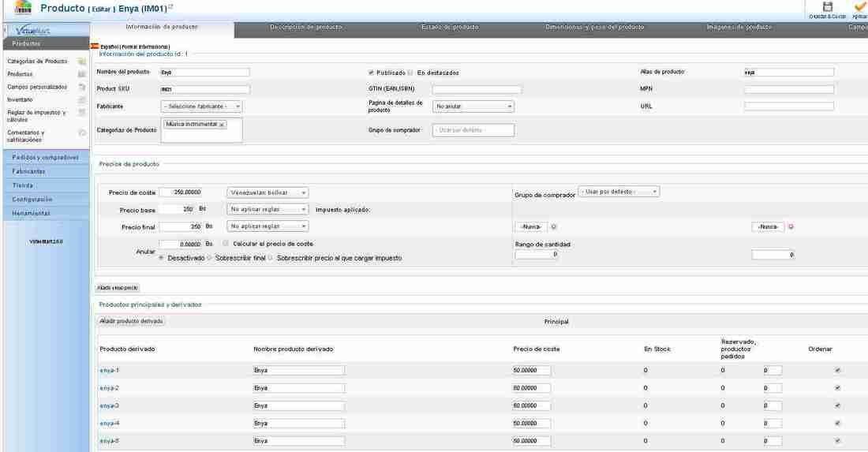Screen dimensions: 868x452
Task: Click the icon beside Productos in the sidebar
Action: (82, 74)
